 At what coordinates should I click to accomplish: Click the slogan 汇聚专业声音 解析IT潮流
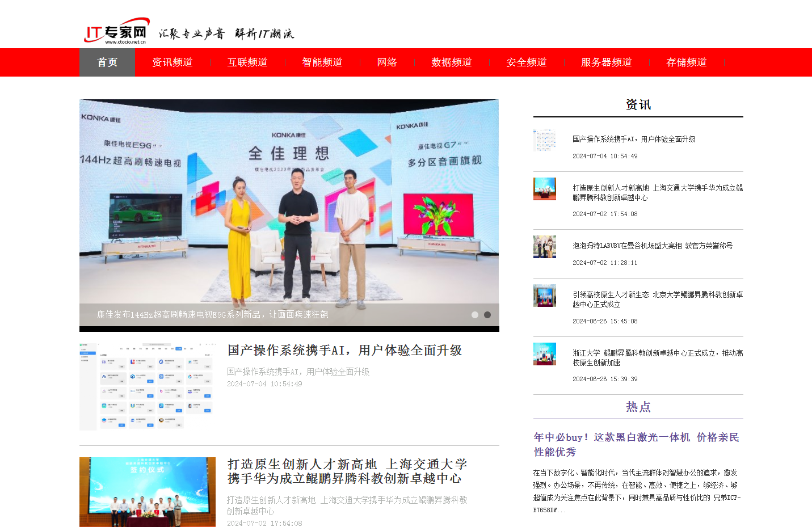[226, 34]
